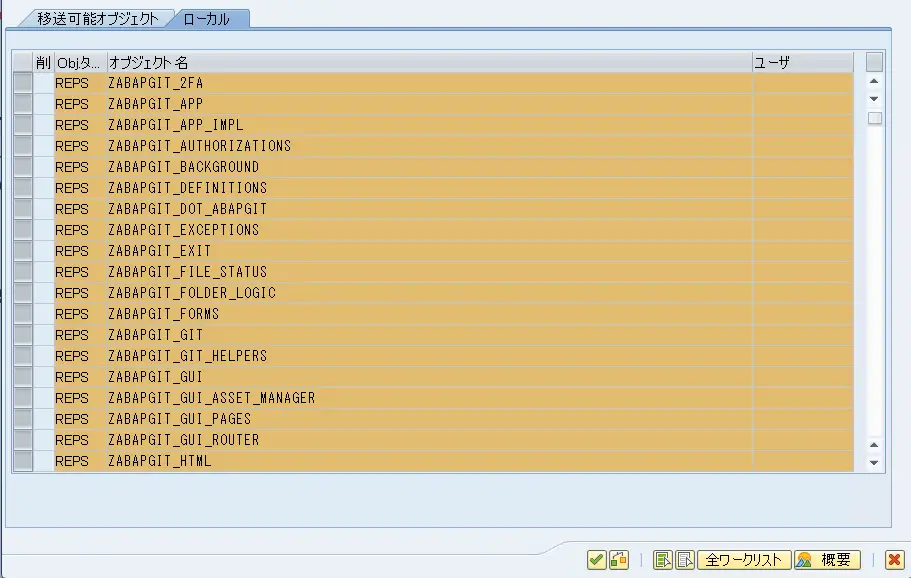Screen dimensions: 911x578
Task: Confirm with the green checkmark button
Action: coord(597,559)
